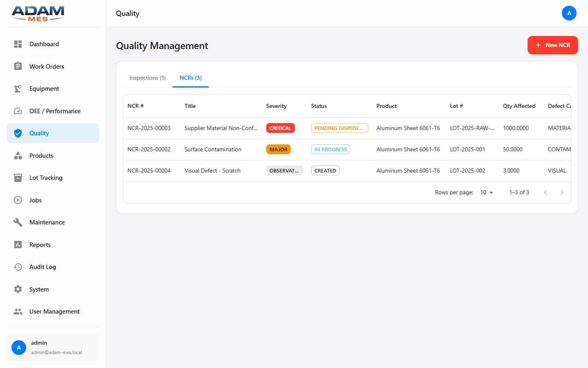Click the New NCR button

click(552, 45)
